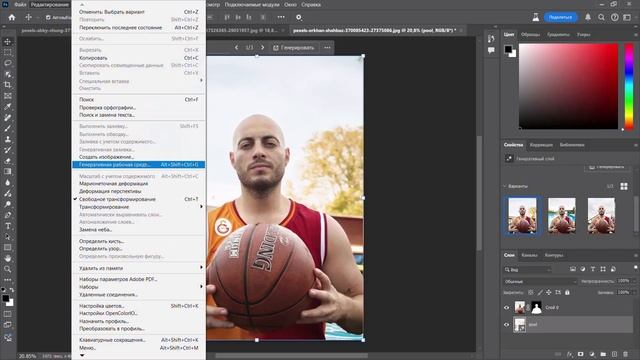The width and height of the screenshot is (640, 360).
Task: Select the Pen tool
Action: (x=8, y=215)
